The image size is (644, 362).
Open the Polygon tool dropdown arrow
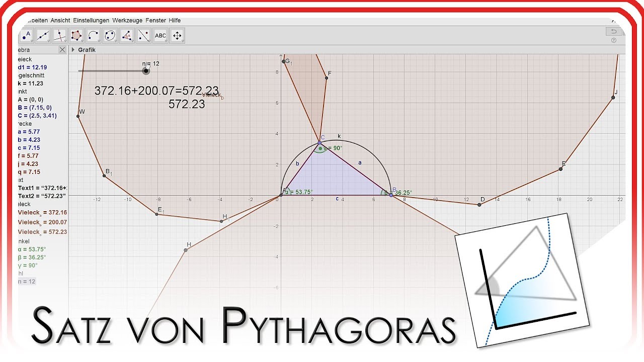[82, 41]
